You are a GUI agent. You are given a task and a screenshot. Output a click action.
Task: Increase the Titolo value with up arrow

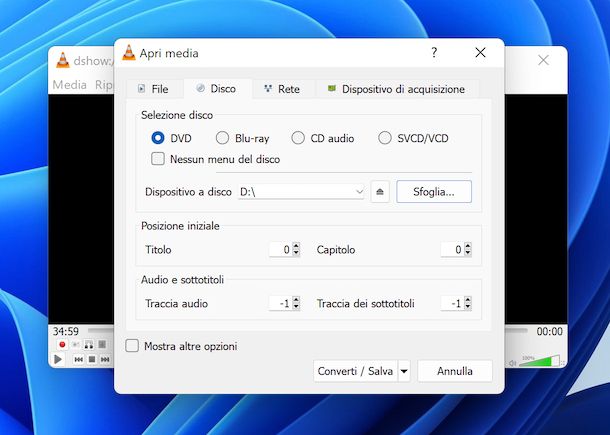tap(296, 246)
